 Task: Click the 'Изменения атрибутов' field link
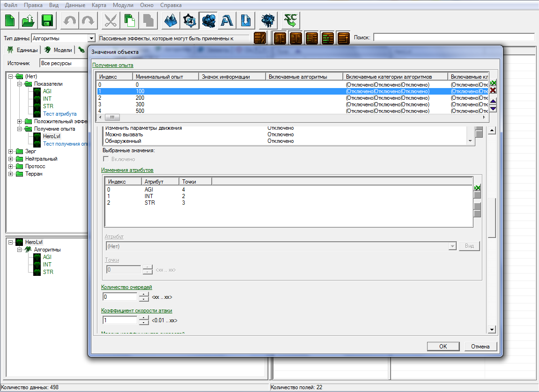pyautogui.click(x=127, y=170)
